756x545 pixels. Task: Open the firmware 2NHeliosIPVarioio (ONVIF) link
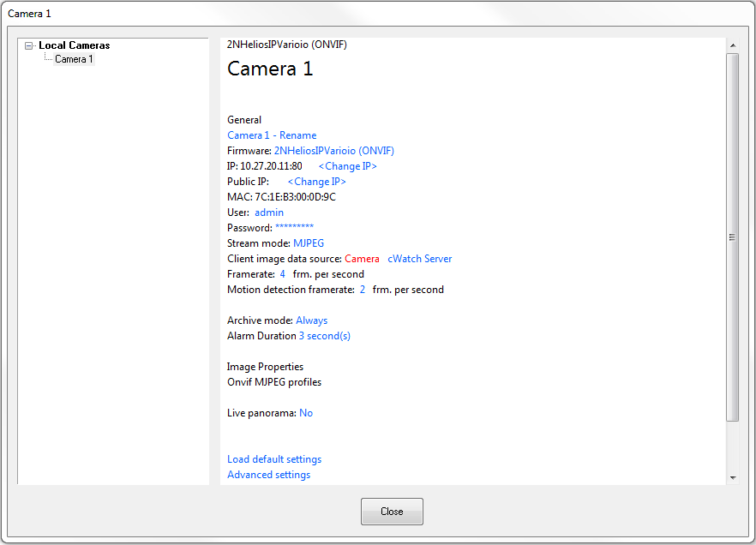click(x=333, y=151)
